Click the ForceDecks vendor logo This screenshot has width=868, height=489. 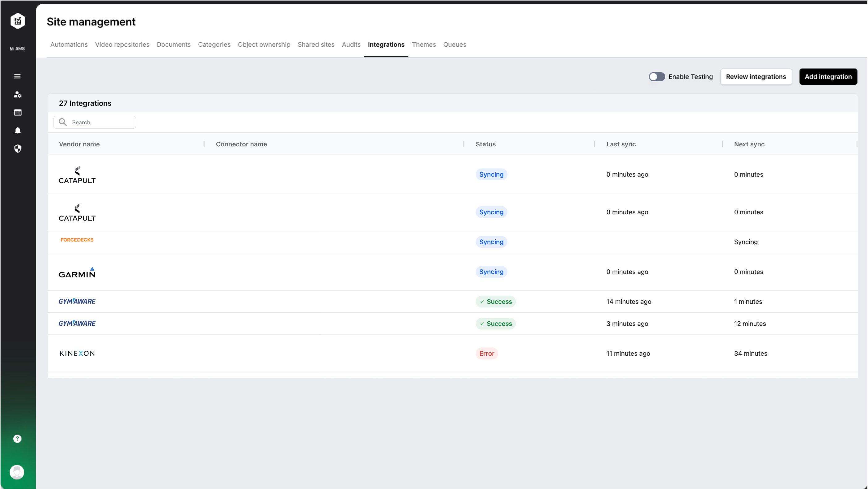(x=77, y=240)
